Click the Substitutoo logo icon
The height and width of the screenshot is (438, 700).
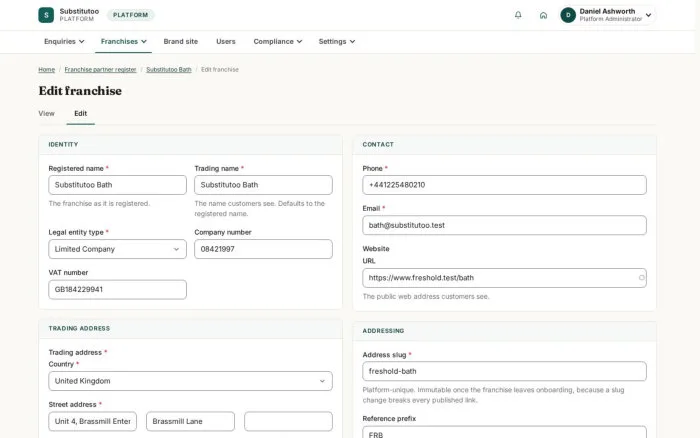[x=46, y=15]
